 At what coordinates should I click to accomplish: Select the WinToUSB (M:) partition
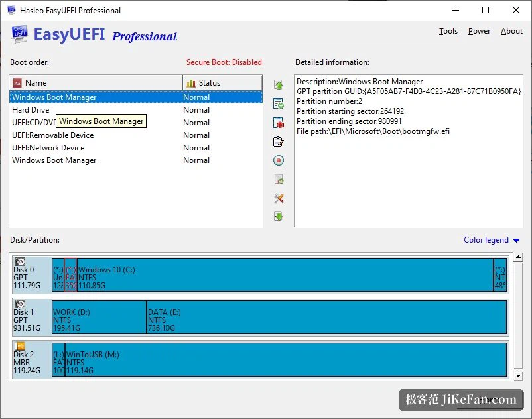tap(286, 359)
